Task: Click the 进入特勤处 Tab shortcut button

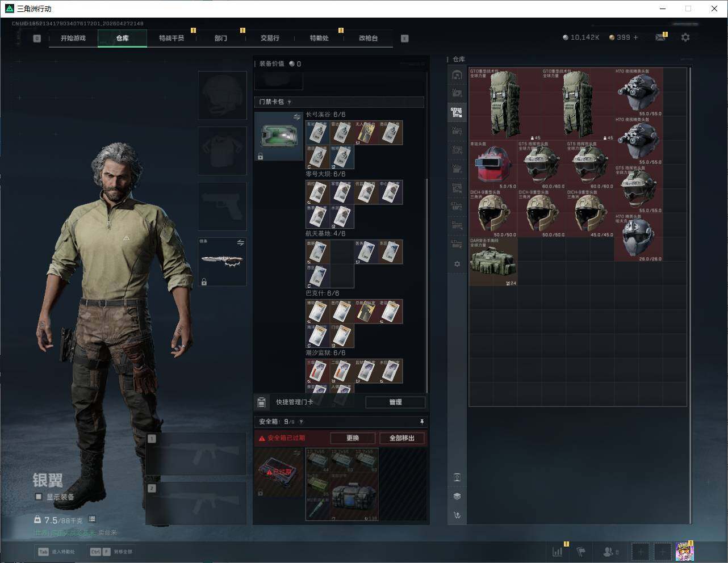Action: click(x=57, y=552)
